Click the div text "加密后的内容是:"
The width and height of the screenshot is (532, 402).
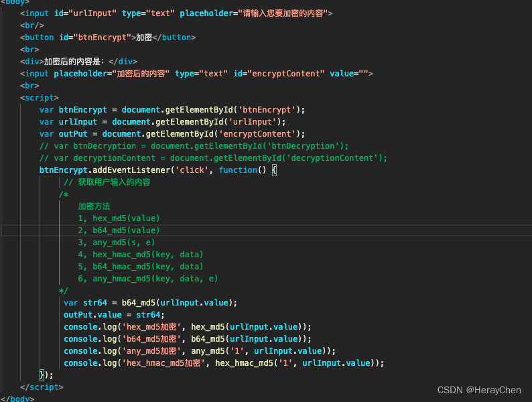74,62
